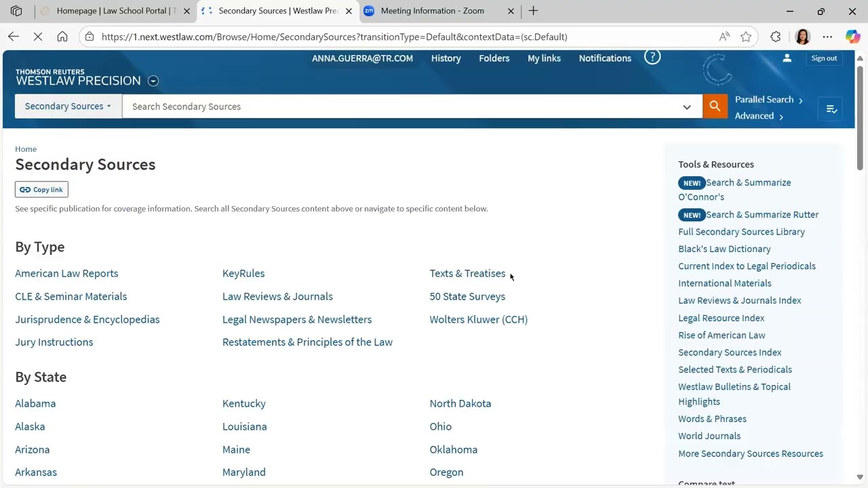The image size is (868, 488).
Task: Open the browser home page icon
Action: coord(62,37)
